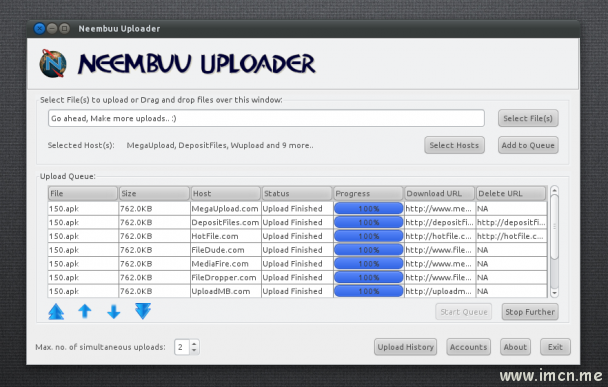Select the DepositFiles.com host cell
608x387 pixels.
coord(226,222)
